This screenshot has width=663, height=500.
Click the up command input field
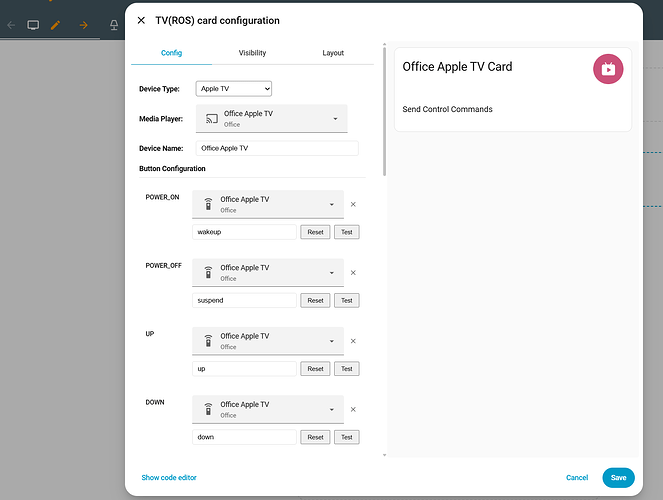244,369
